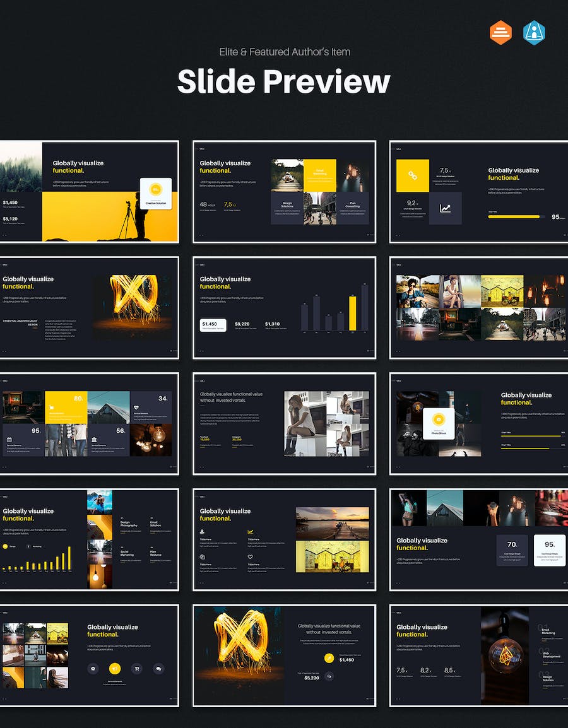Select the white $1,450 price box
This screenshot has height=728, width=568.
[x=213, y=325]
